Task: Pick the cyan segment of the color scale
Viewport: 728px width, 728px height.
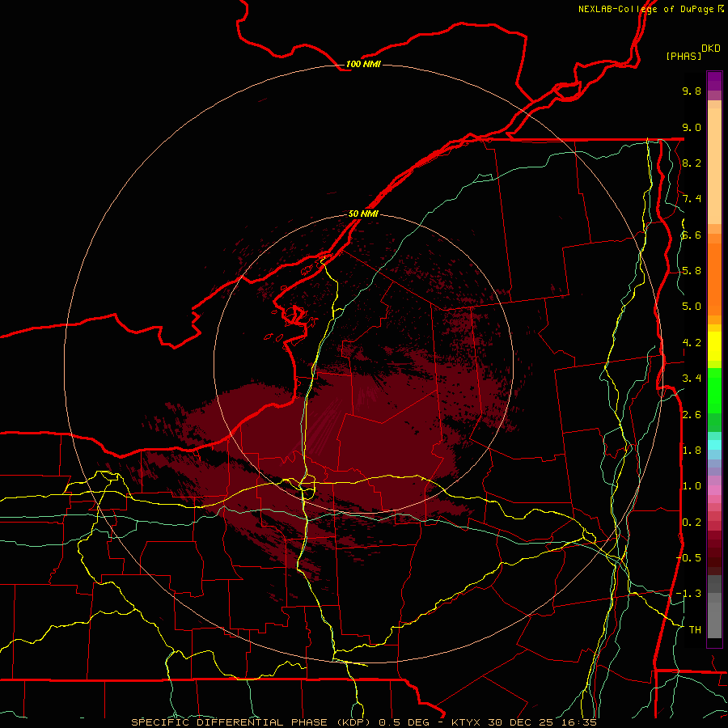Action: pyautogui.click(x=714, y=445)
